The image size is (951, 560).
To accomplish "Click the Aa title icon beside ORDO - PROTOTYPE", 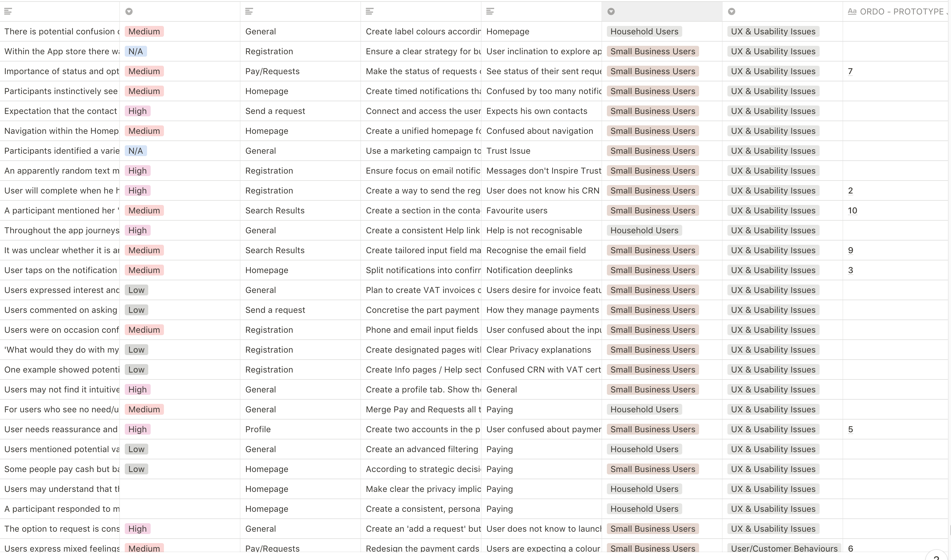I will 852,11.
